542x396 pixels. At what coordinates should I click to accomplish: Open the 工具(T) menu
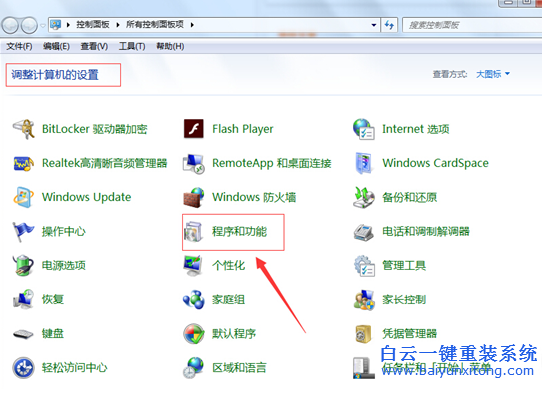tap(132, 46)
